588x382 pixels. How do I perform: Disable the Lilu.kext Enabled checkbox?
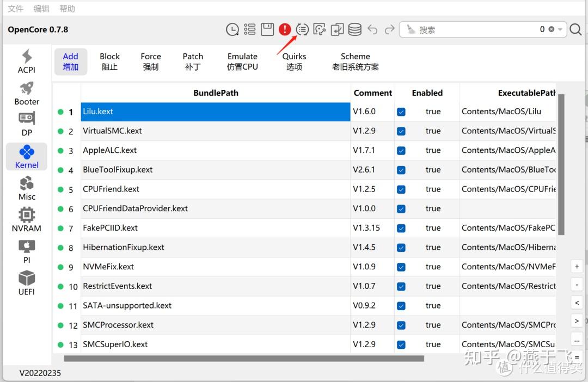pos(401,112)
